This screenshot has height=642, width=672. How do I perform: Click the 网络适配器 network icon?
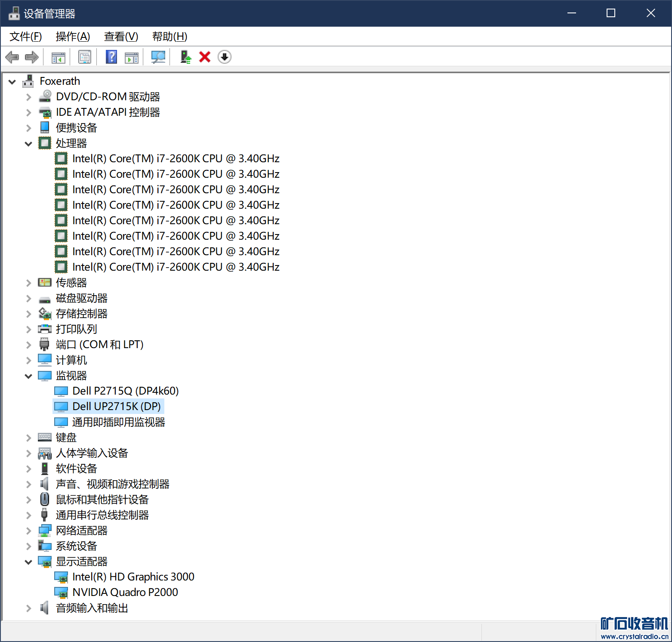[45, 530]
